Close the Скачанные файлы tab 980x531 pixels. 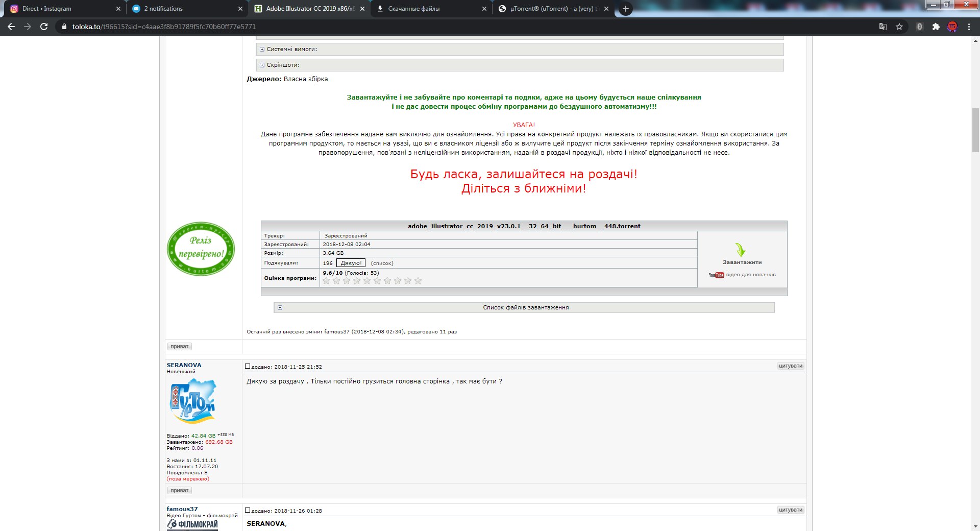[484, 9]
